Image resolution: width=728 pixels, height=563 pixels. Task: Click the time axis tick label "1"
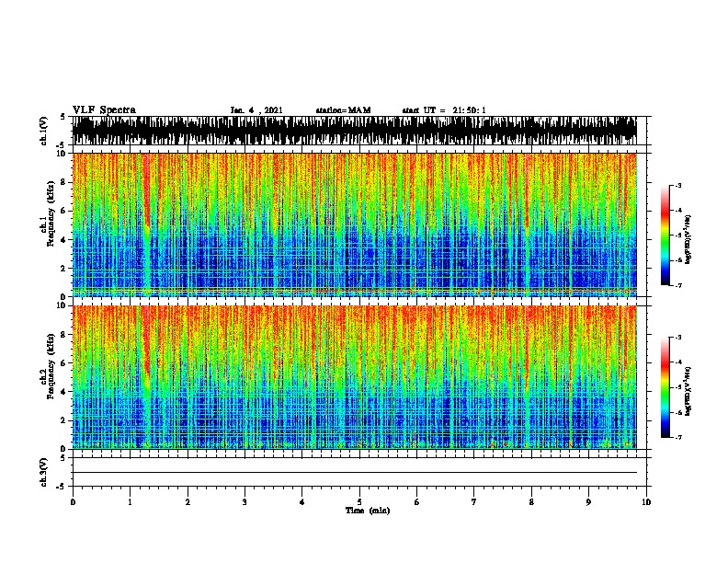click(130, 502)
